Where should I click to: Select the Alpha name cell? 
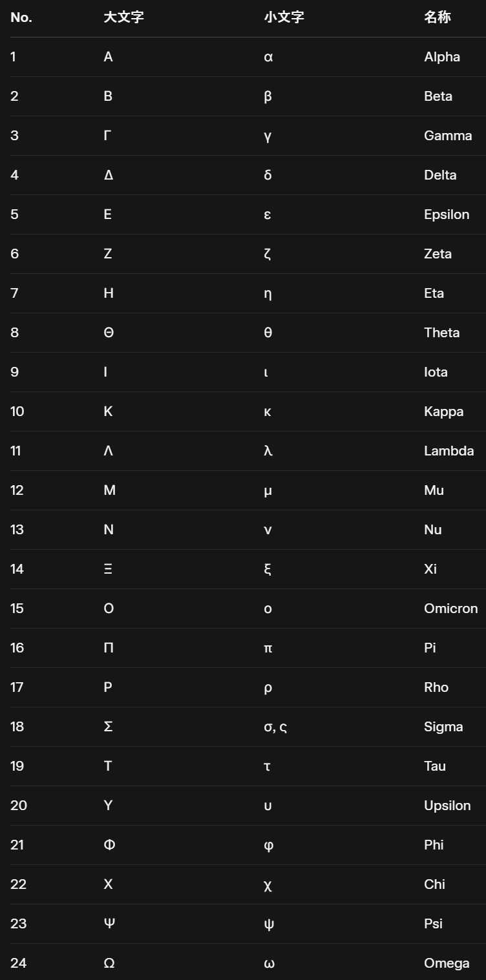click(x=442, y=57)
